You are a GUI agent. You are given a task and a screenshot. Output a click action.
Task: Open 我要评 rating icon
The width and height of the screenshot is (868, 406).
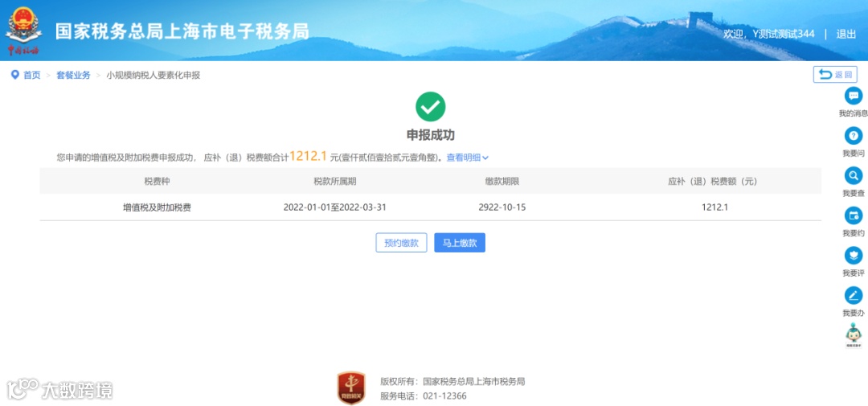[853, 256]
